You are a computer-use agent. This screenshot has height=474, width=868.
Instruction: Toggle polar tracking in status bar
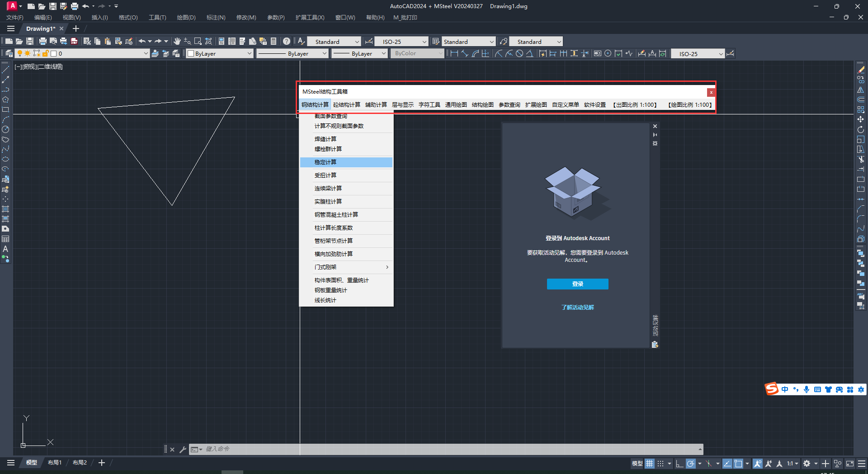690,464
